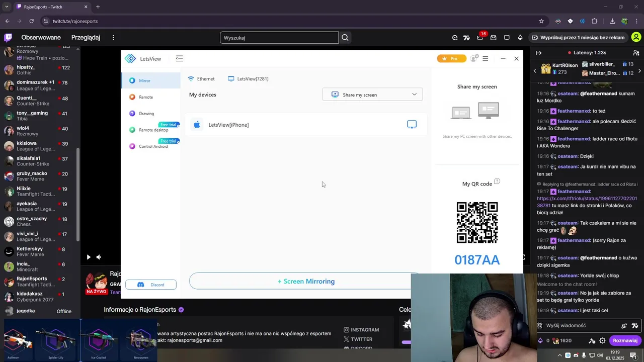644x362 pixels.
Task: Open the TWITTER link in channel info
Action: [x=358, y=339]
